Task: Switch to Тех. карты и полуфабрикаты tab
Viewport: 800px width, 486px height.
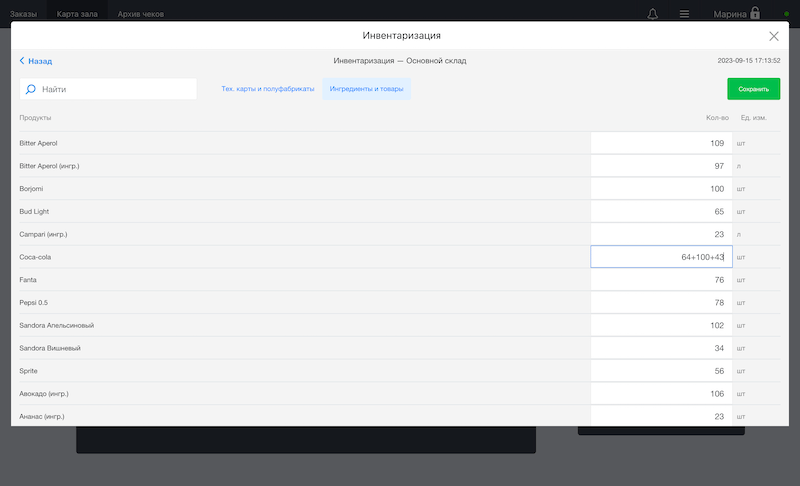Action: point(267,89)
